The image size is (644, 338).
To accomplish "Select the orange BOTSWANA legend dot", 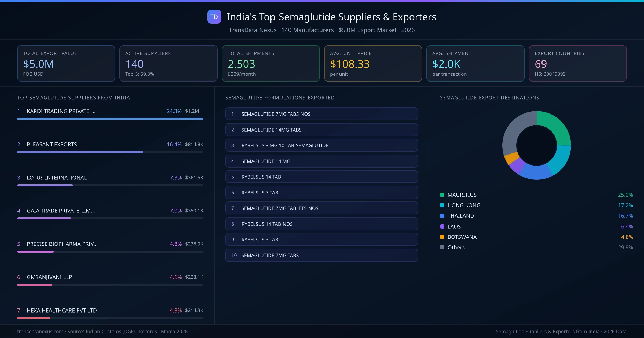I will coord(442,237).
